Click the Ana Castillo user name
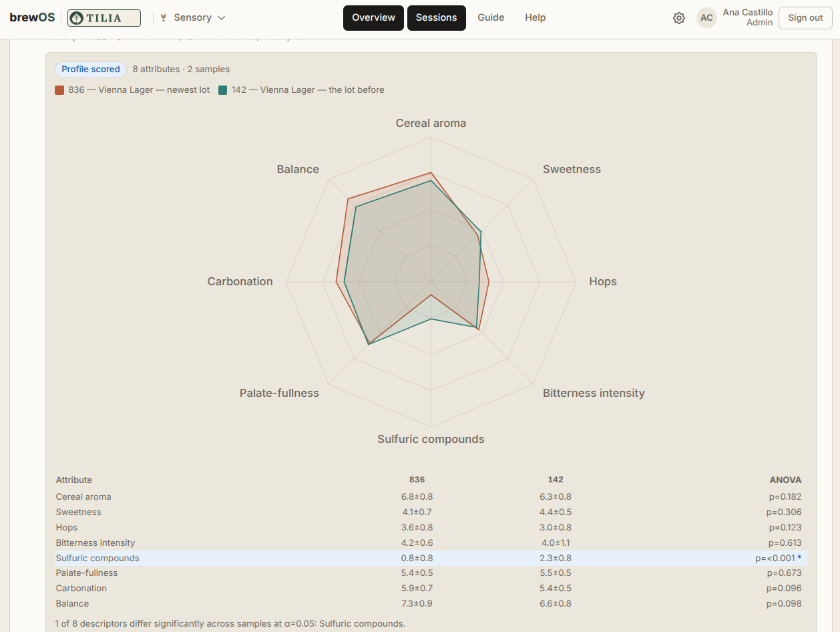Image resolution: width=840 pixels, height=632 pixels. coord(748,13)
